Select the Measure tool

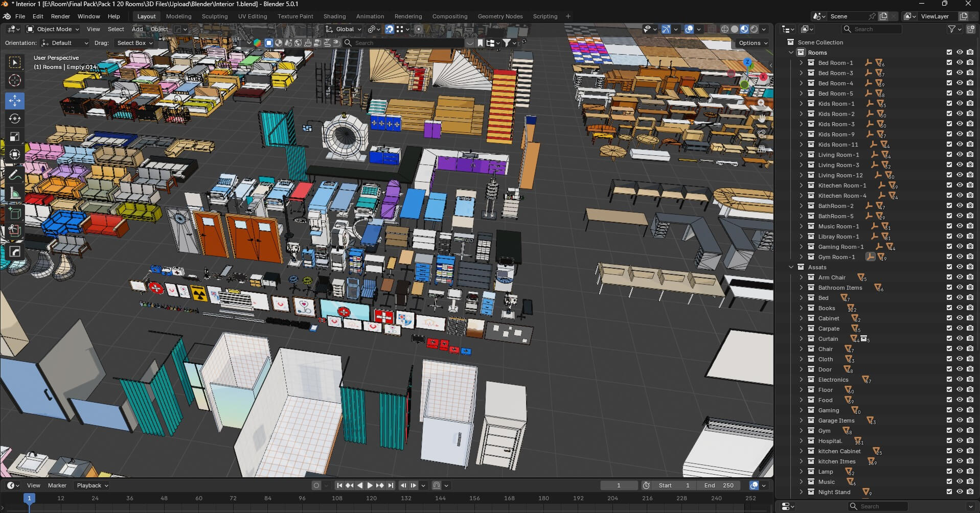click(15, 193)
